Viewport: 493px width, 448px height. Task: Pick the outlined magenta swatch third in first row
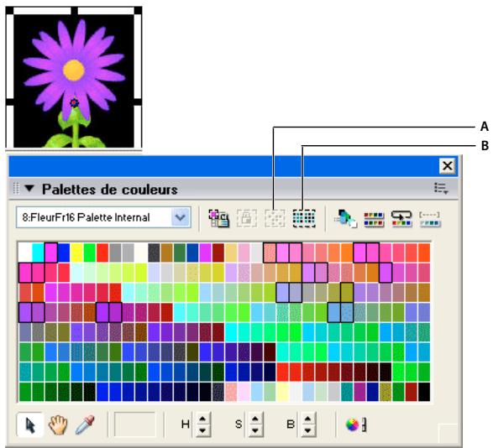[51, 253]
